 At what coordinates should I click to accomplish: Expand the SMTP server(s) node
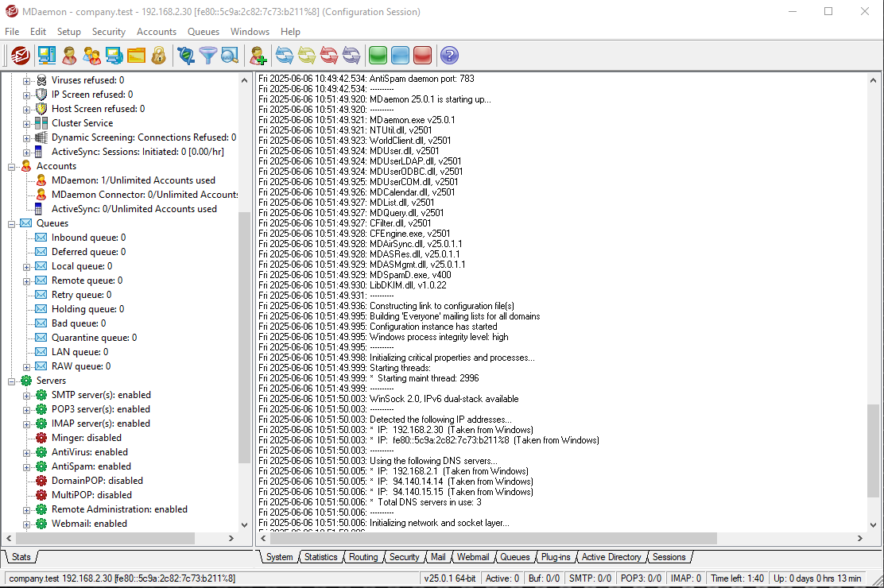(26, 396)
